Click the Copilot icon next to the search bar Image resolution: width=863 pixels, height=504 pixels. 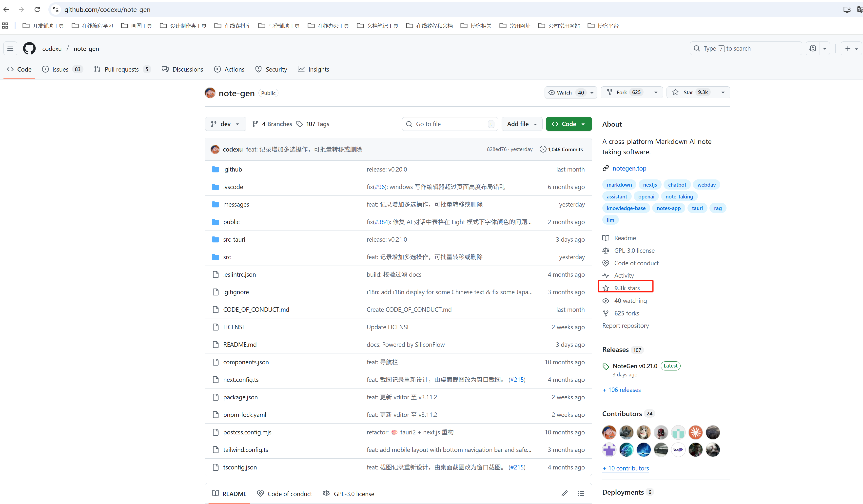(x=812, y=48)
